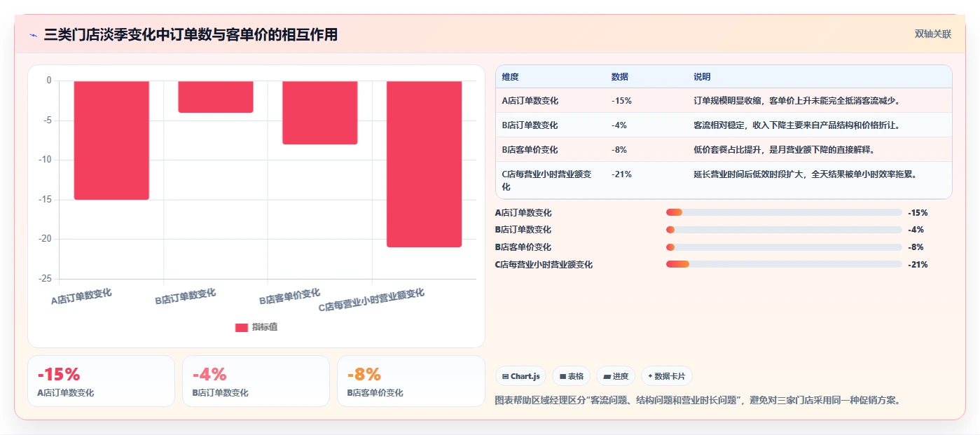Click the footer note 图表帮助区域经理区分

[x=697, y=400]
